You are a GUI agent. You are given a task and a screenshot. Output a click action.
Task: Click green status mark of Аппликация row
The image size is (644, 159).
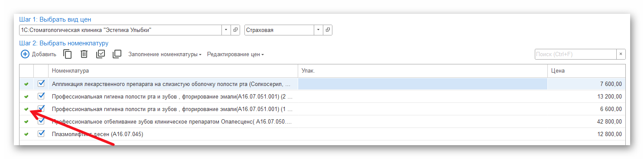tap(26, 84)
